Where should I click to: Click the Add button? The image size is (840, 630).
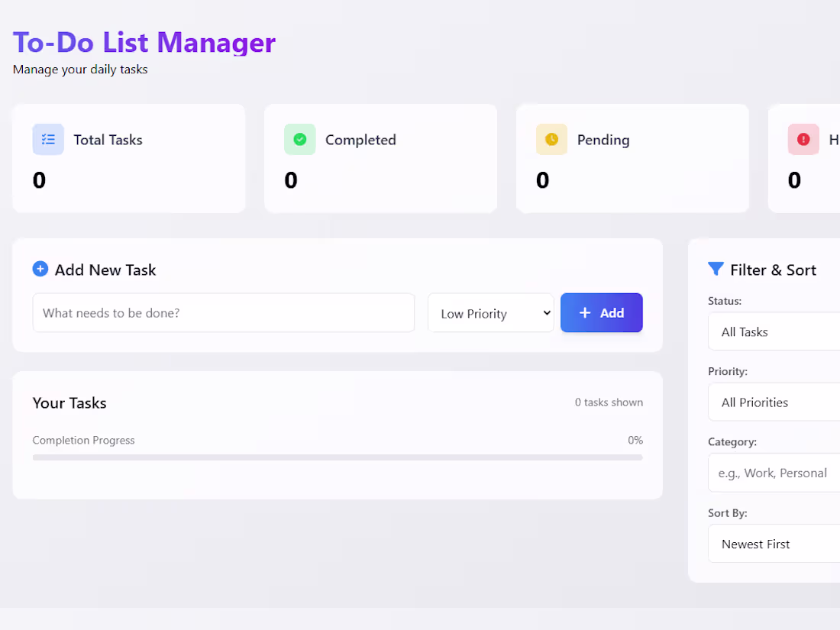pos(602,313)
